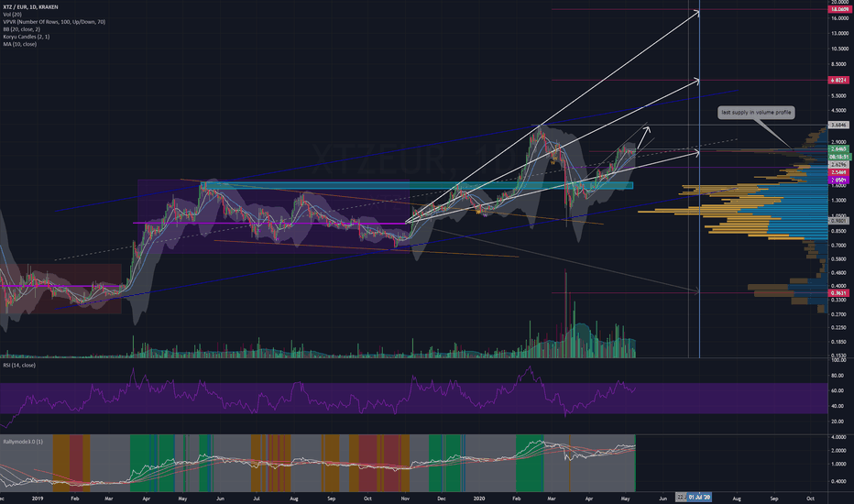Click the 4.5000 price scale label

[x=839, y=111]
